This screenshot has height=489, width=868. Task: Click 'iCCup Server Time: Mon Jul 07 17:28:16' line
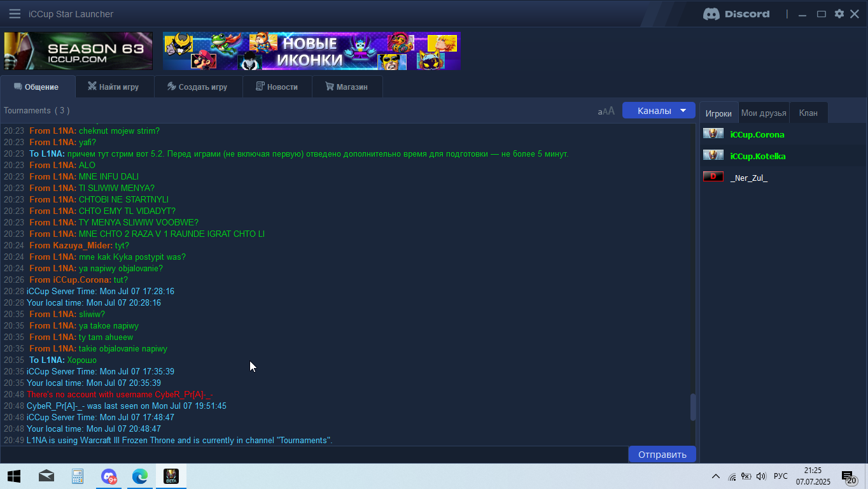[101, 291]
